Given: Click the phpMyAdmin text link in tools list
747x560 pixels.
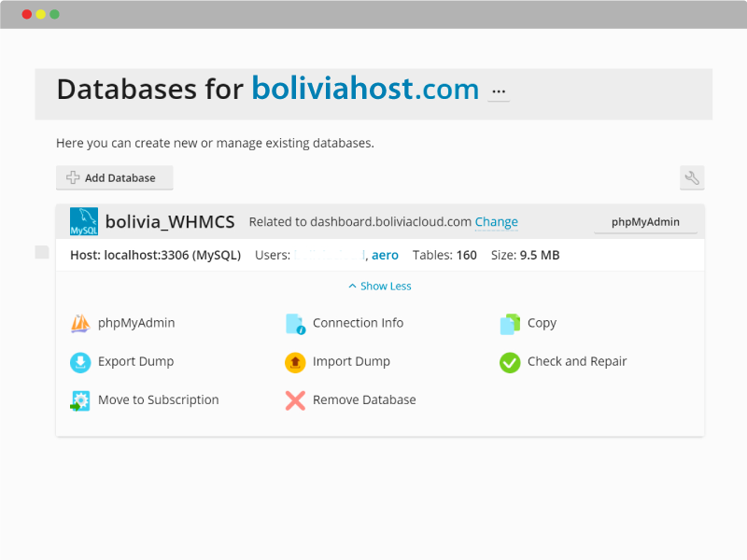Looking at the screenshot, I should click(136, 323).
